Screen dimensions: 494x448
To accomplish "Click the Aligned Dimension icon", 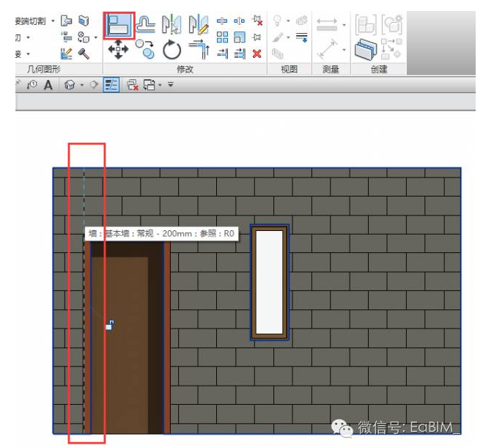I will 327,49.
